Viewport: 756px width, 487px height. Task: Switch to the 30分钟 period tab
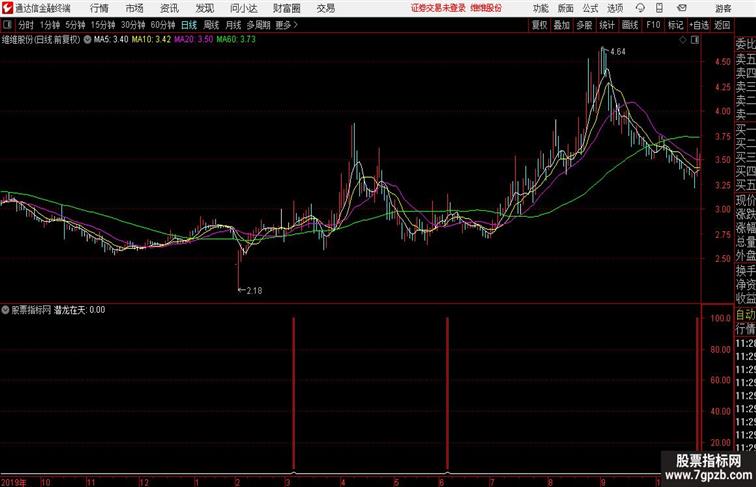pyautogui.click(x=133, y=25)
